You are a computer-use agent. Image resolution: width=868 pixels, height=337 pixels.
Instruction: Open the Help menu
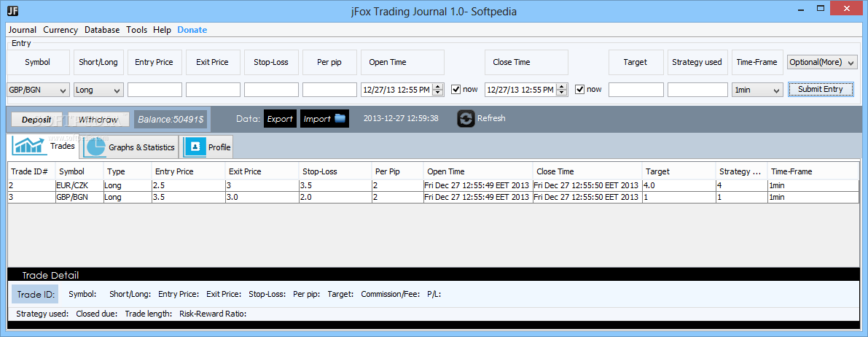coord(163,30)
